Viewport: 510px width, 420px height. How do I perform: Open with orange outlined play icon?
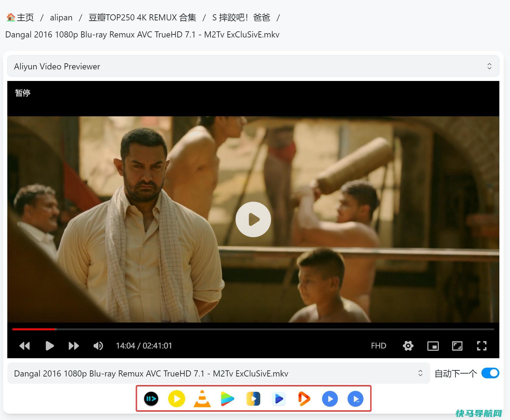[304, 399]
